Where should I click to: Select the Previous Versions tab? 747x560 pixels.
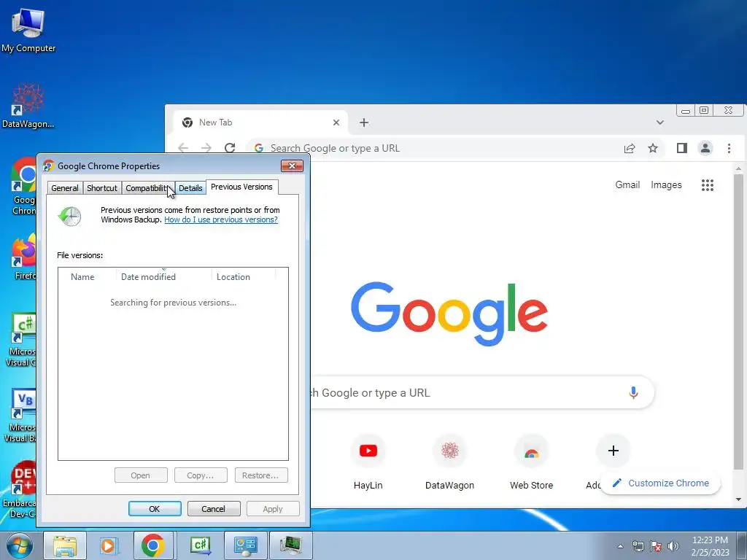pyautogui.click(x=242, y=187)
